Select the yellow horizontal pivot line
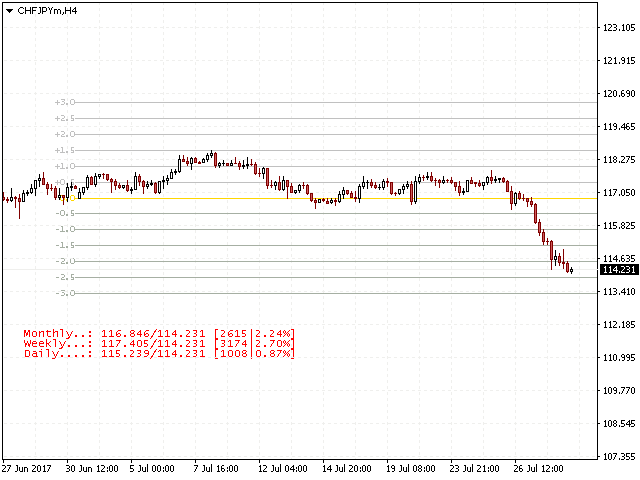The image size is (640, 480). (x=300, y=198)
